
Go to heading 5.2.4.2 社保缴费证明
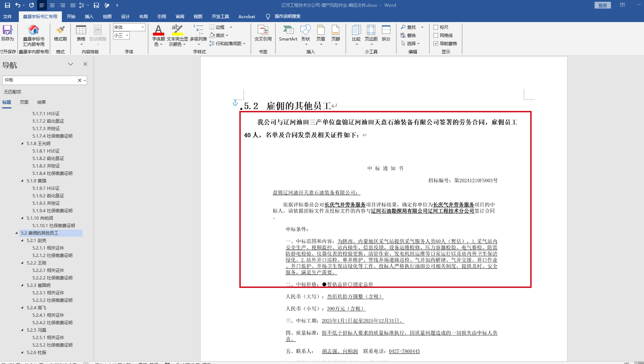(52, 323)
